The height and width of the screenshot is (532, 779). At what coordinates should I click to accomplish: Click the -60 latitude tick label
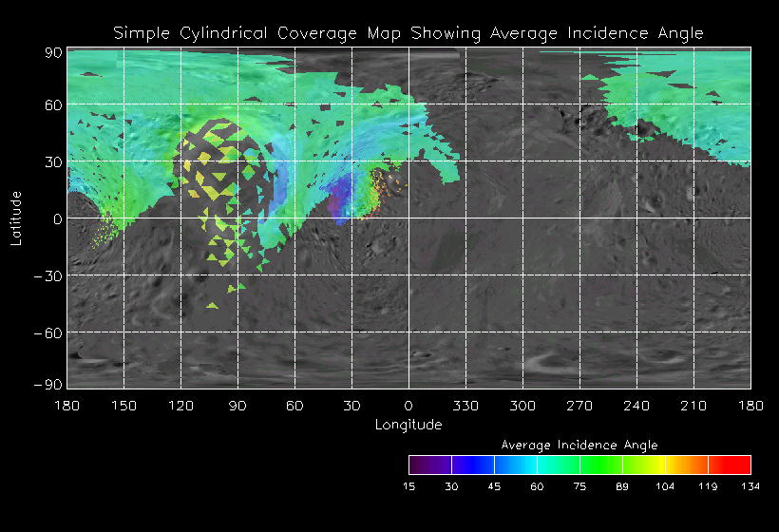pyautogui.click(x=49, y=332)
